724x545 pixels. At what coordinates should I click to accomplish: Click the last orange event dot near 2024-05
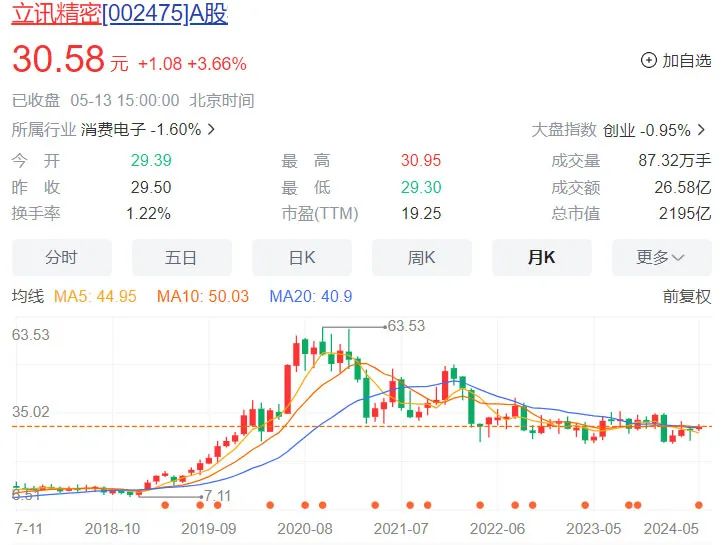point(699,505)
